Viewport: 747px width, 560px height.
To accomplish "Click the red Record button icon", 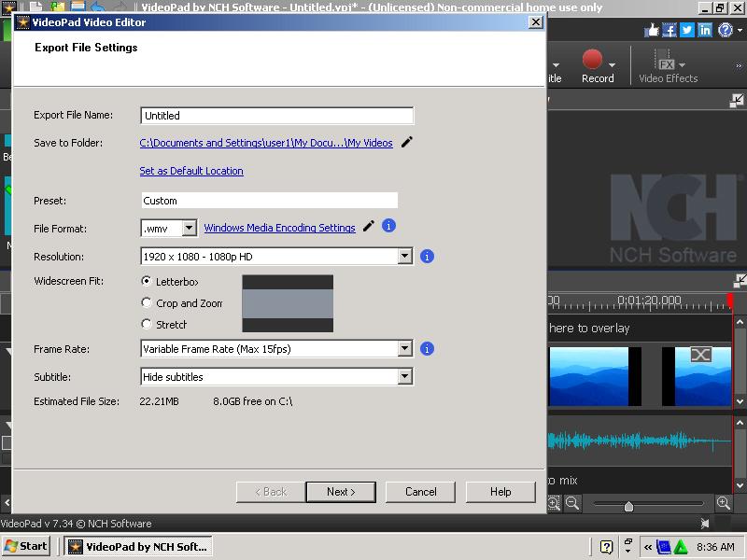I will pos(592,60).
